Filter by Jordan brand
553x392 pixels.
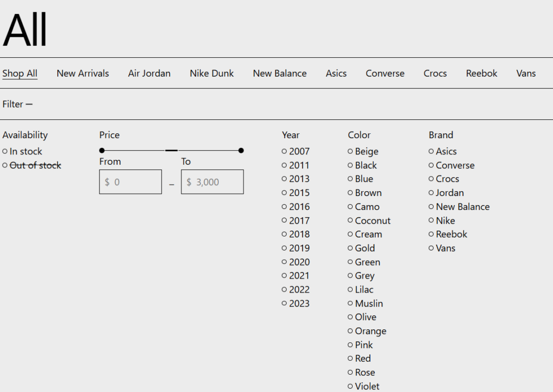[x=446, y=193]
